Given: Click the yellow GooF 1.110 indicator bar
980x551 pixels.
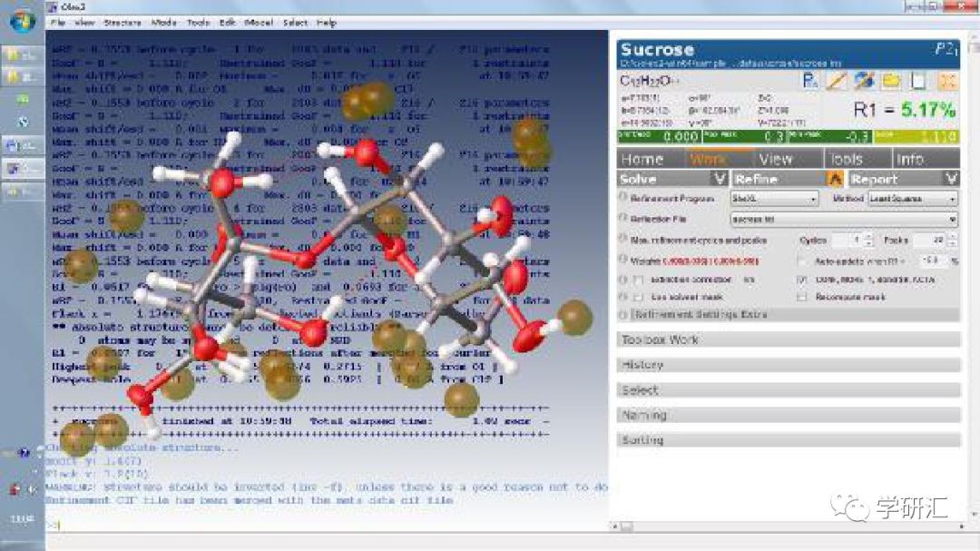Looking at the screenshot, I should coord(916,136).
